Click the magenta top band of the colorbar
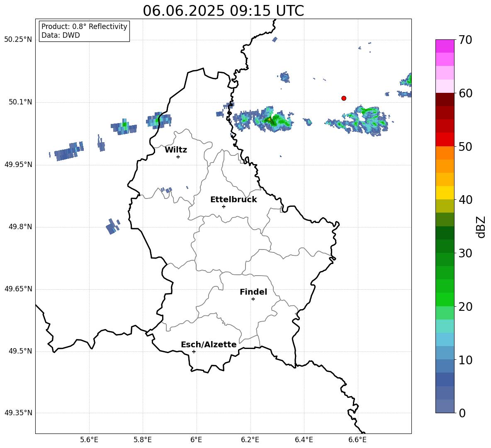The height and width of the screenshot is (448, 491). point(445,46)
